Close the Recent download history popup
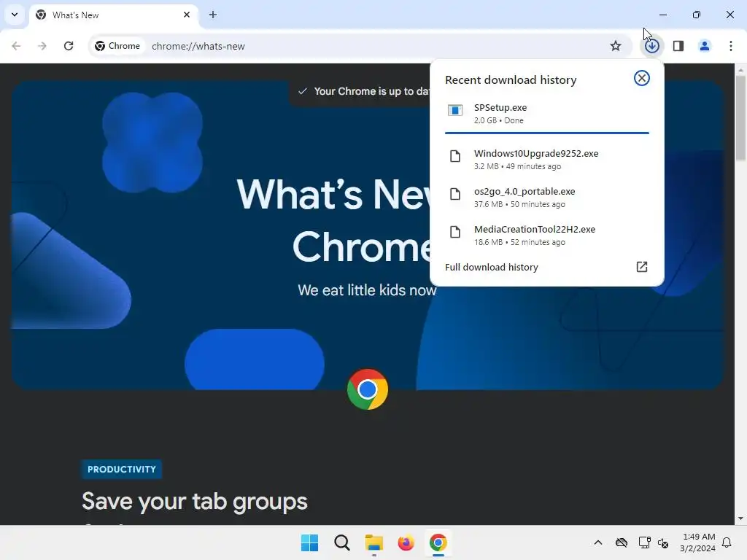The height and width of the screenshot is (560, 747). tap(642, 78)
